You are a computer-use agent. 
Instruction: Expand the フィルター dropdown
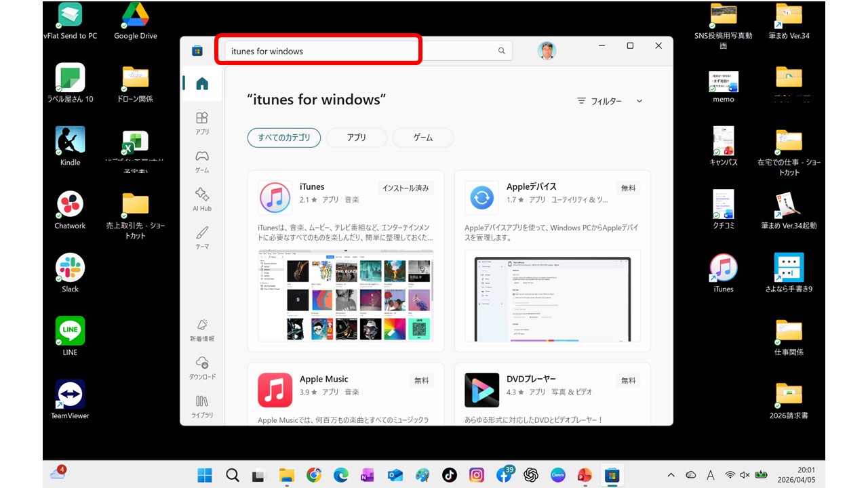pyautogui.click(x=609, y=101)
